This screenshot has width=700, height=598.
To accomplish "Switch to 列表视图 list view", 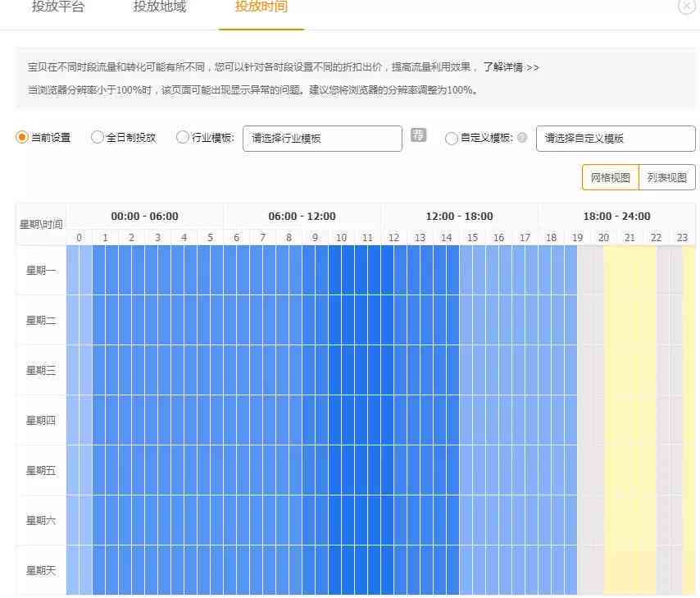I will click(x=667, y=177).
